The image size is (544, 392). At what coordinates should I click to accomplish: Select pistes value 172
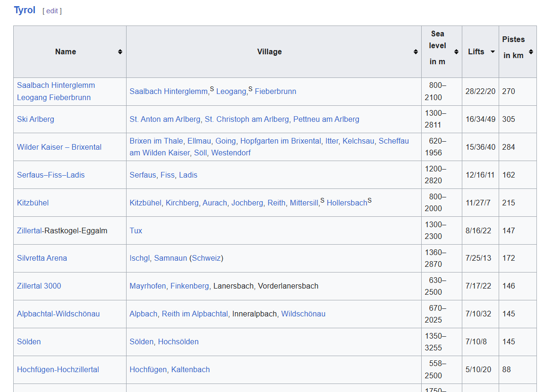(509, 258)
